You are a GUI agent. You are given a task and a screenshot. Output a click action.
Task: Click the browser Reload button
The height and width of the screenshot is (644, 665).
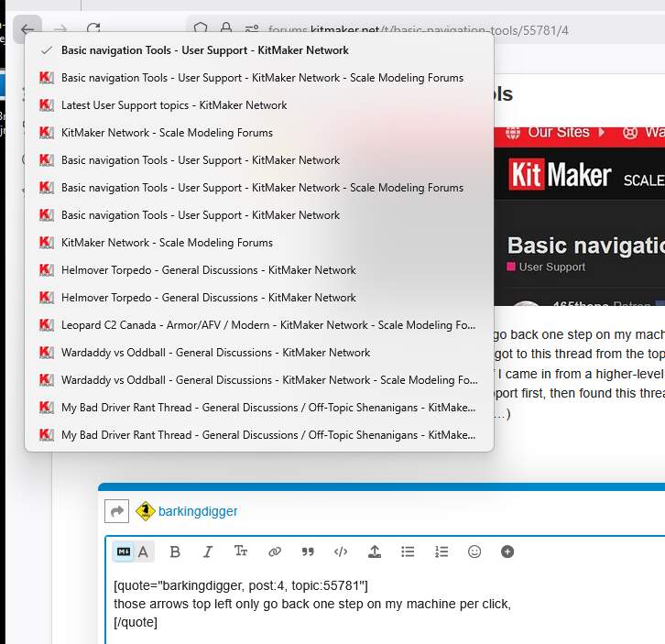point(93,30)
